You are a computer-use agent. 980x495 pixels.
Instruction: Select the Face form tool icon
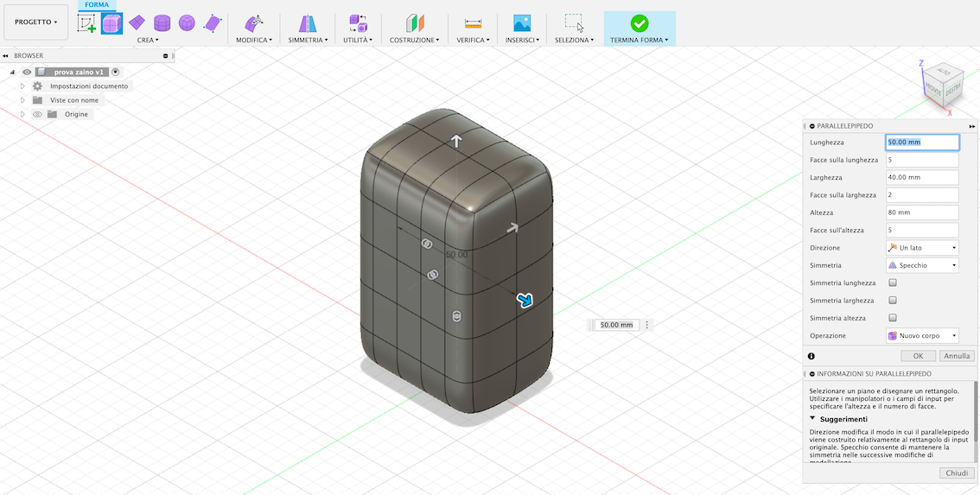tap(213, 23)
